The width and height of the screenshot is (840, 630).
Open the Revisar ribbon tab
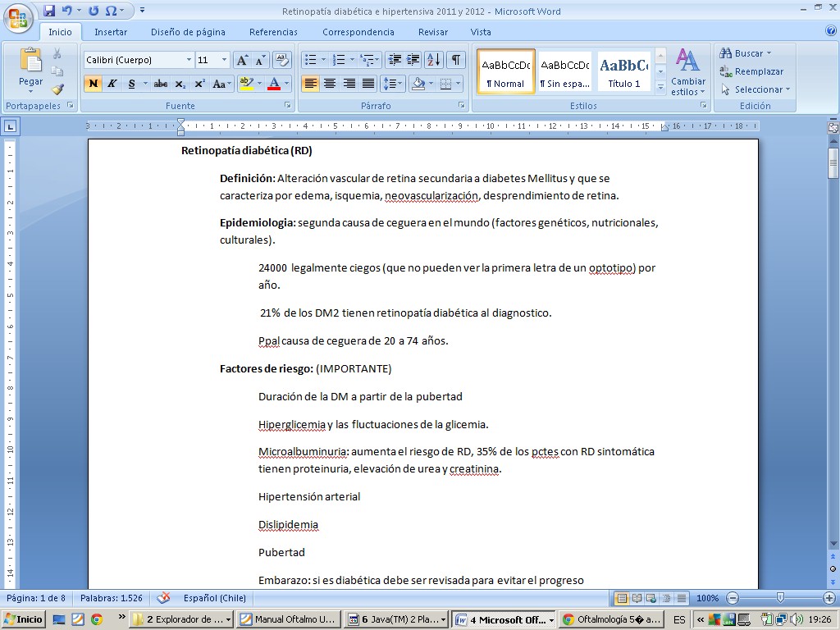tap(432, 32)
